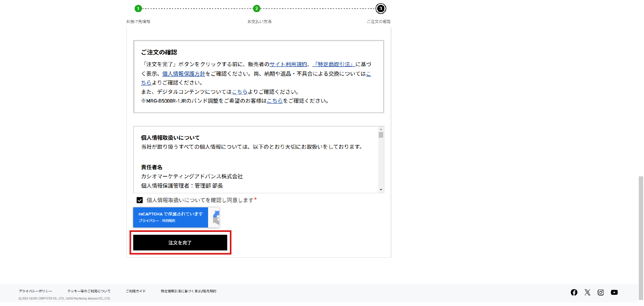This screenshot has height=306, width=644.
Task: Go to step 1 お届け先情報 circle
Action: pos(138,8)
